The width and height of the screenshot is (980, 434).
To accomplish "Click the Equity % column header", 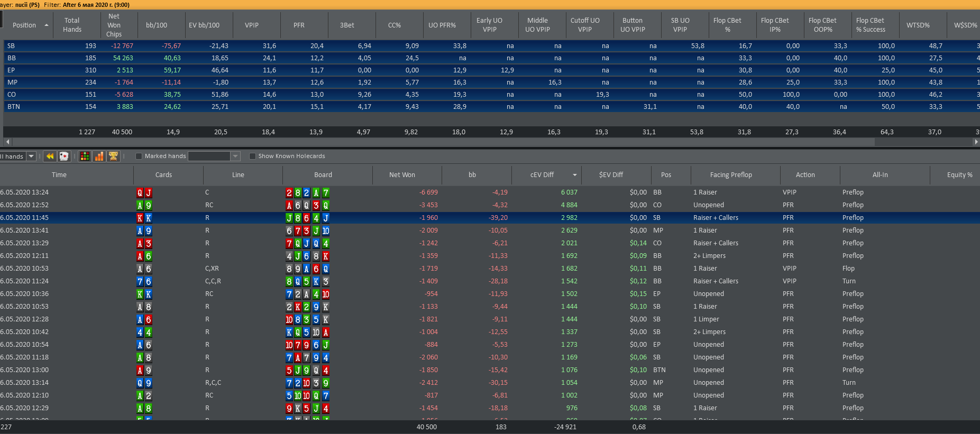I will (960, 175).
